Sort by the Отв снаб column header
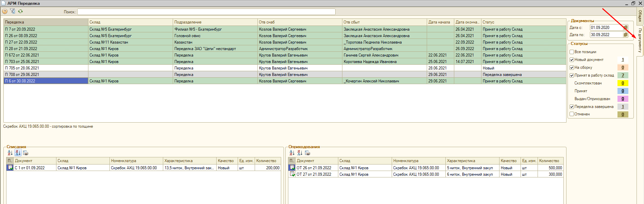This screenshot has height=204, width=644. 300,22
